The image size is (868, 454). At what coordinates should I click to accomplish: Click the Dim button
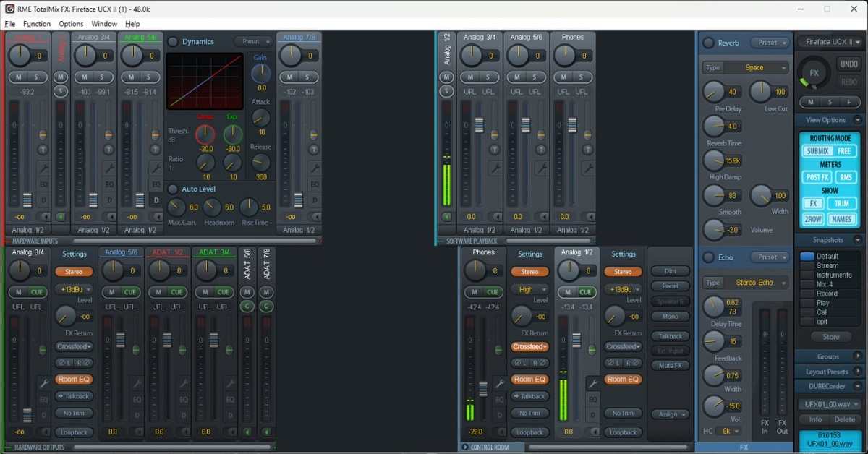pos(671,271)
